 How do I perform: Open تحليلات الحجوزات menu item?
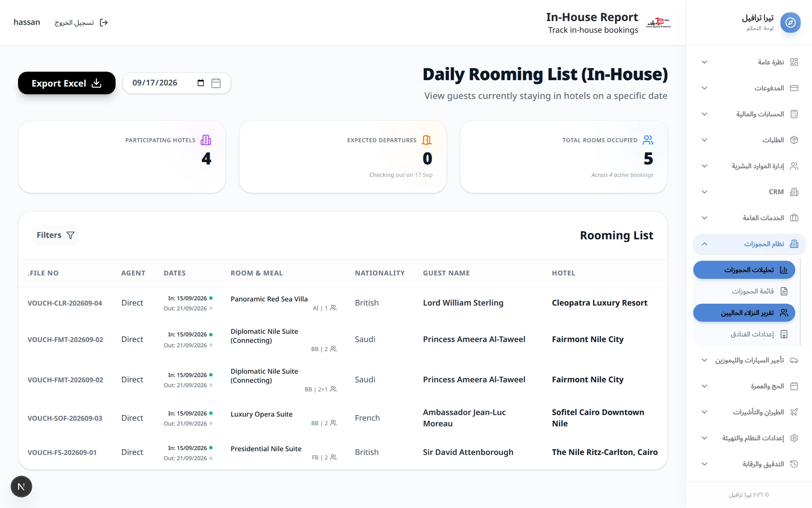pyautogui.click(x=744, y=270)
